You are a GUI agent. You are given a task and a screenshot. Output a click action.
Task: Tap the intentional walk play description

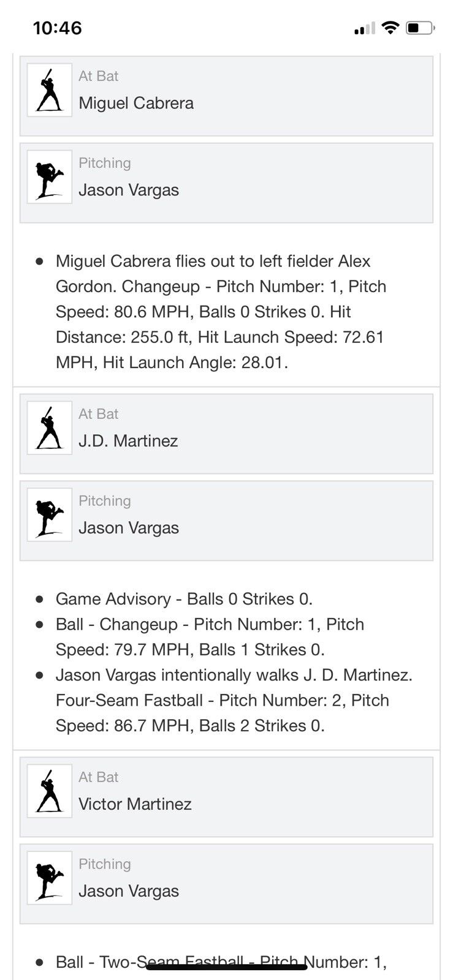tap(233, 700)
